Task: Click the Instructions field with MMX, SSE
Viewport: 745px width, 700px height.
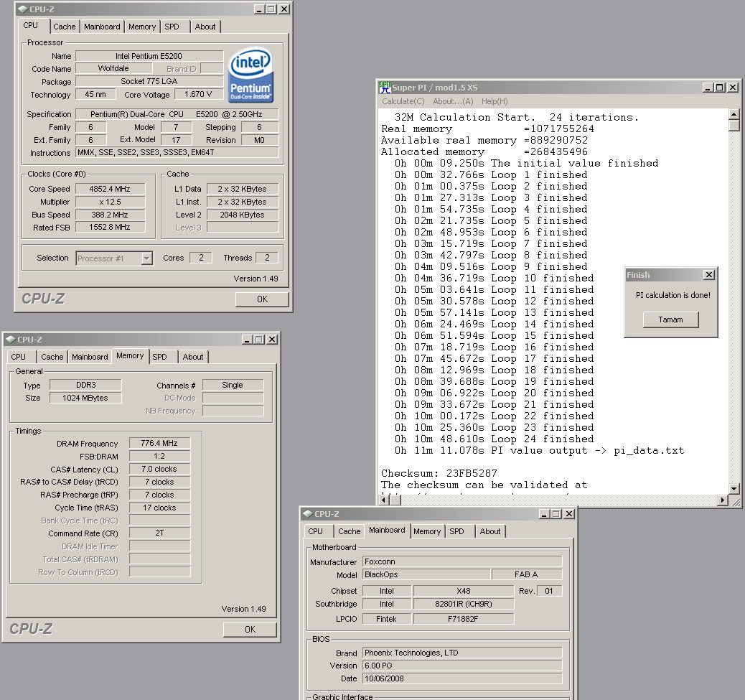Action: 177,152
